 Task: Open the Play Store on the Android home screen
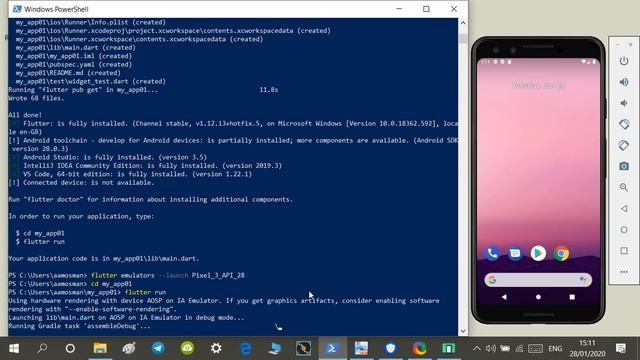(x=538, y=253)
